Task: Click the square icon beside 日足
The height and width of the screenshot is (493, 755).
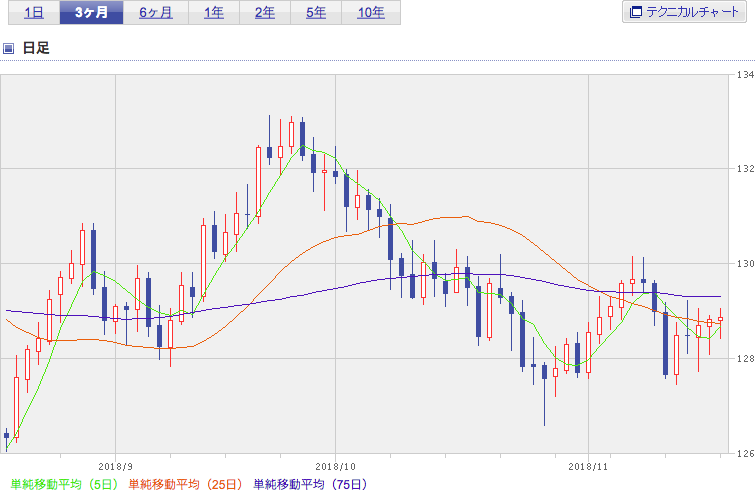Action: coord(8,48)
